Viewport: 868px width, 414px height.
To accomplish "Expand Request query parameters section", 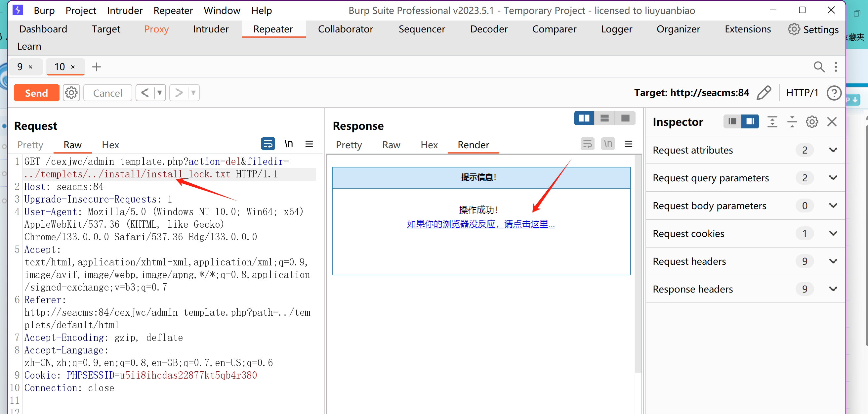I will click(x=833, y=178).
